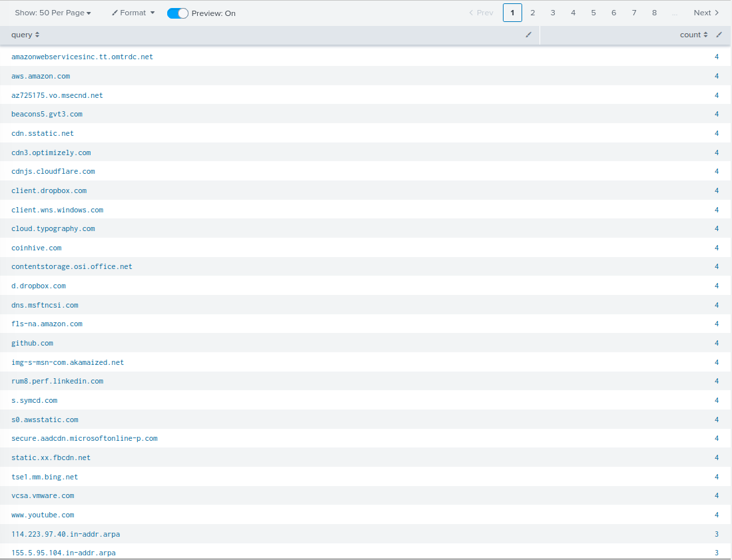Screen dimensions: 732x560
Task: Click tse1.mm.bing.net query value
Action: 45,477
